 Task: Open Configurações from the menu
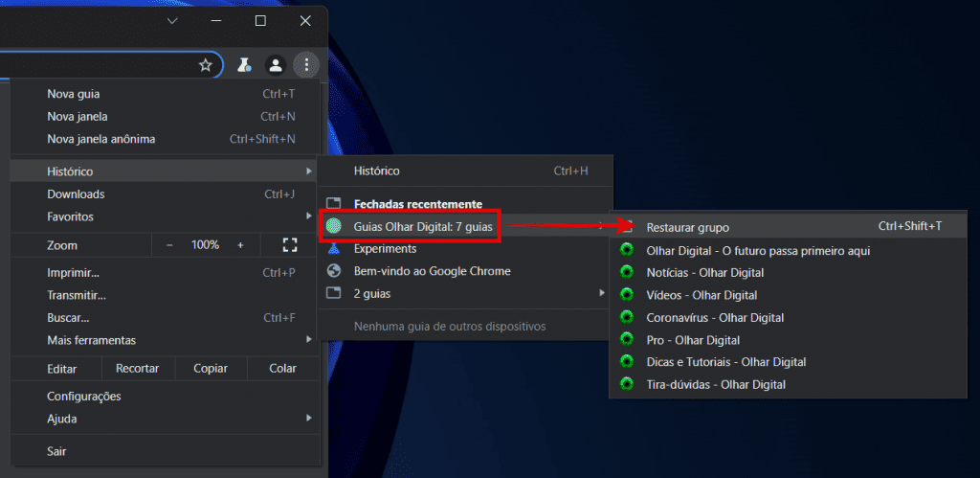click(x=165, y=396)
